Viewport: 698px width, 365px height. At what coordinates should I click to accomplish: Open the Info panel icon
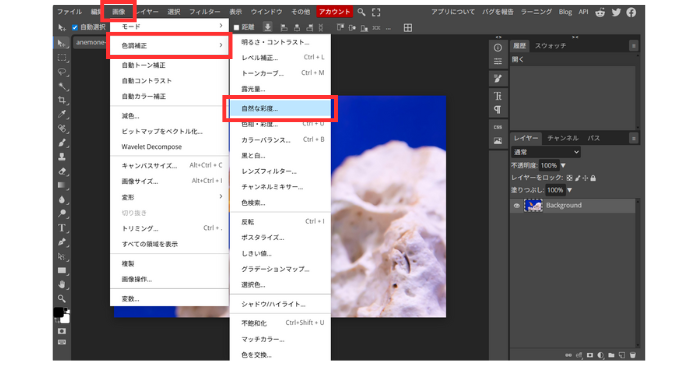coord(498,48)
